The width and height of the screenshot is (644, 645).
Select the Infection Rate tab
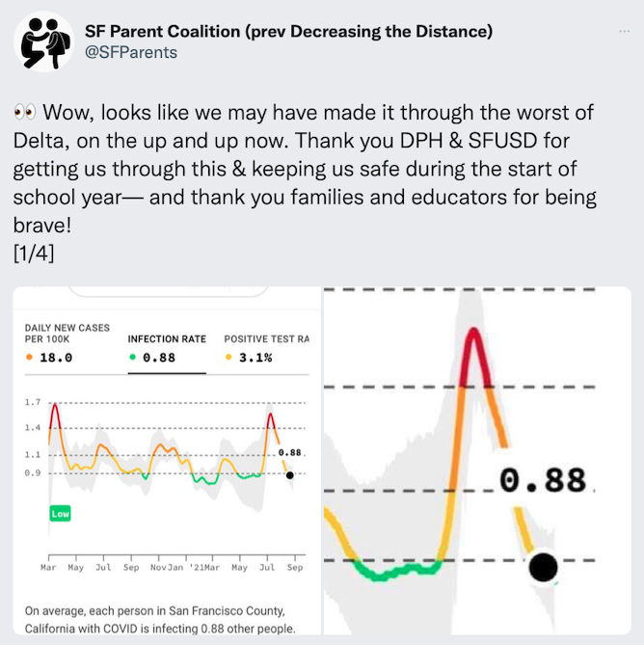[x=167, y=348]
